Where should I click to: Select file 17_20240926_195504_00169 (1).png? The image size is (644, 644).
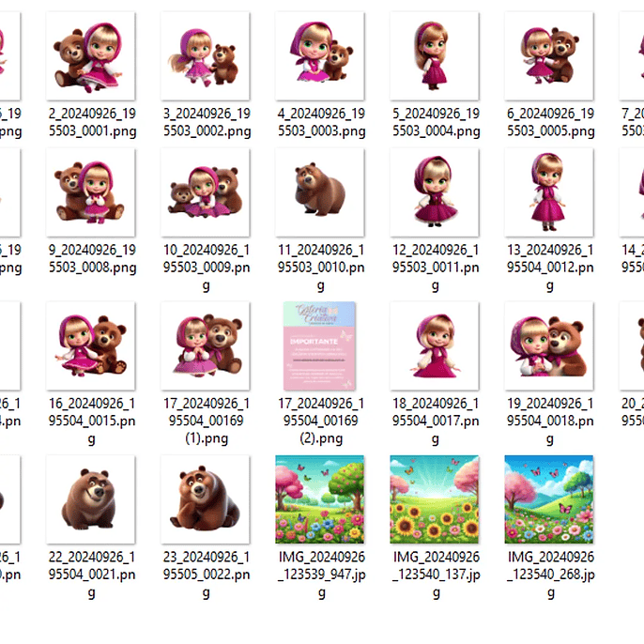click(205, 345)
